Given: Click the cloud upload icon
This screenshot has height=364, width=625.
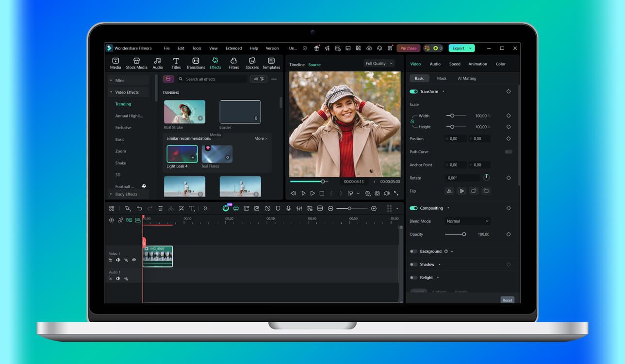Looking at the screenshot, I should point(369,48).
